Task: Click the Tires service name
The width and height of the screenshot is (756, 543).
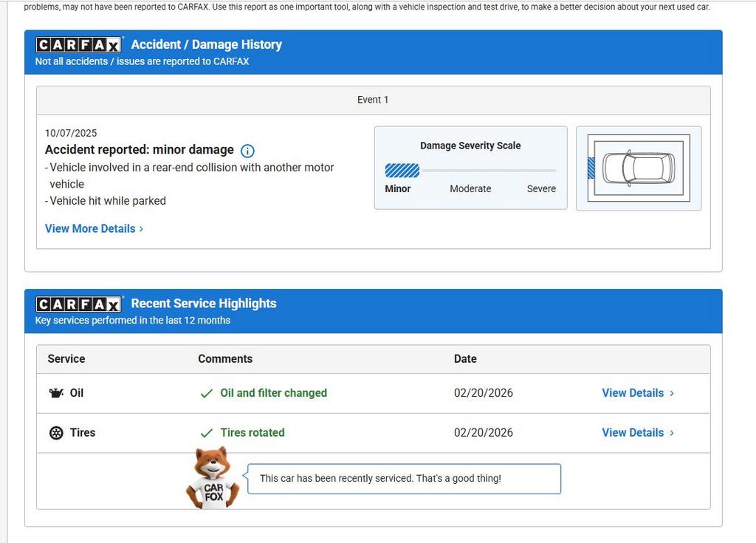Action: [x=83, y=432]
